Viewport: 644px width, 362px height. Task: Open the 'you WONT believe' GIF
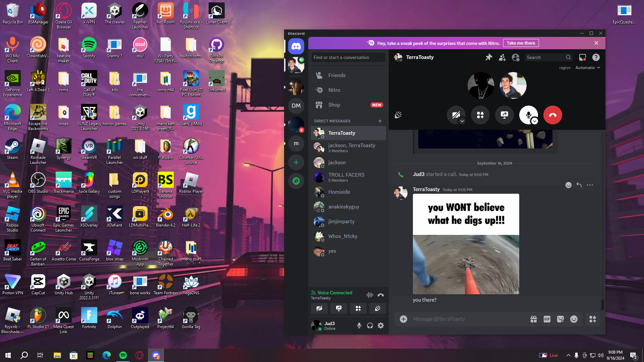466,244
